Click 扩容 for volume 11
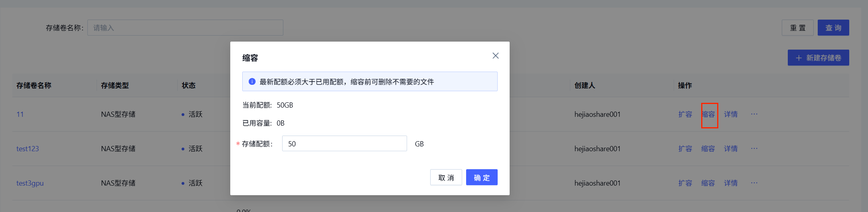This screenshot has height=212, width=868. click(685, 114)
